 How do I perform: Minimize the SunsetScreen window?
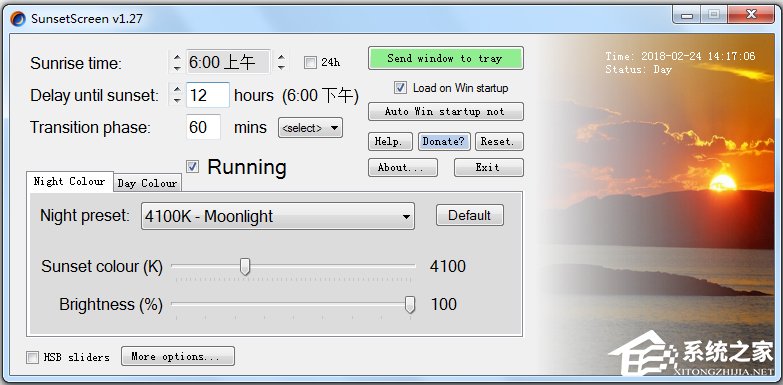688,15
